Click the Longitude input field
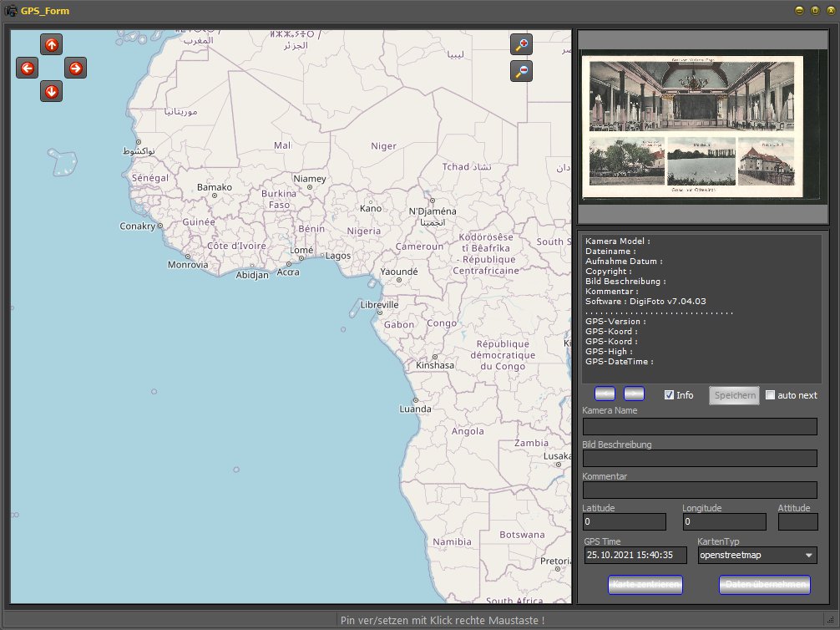Image resolution: width=840 pixels, height=630 pixels. point(724,522)
